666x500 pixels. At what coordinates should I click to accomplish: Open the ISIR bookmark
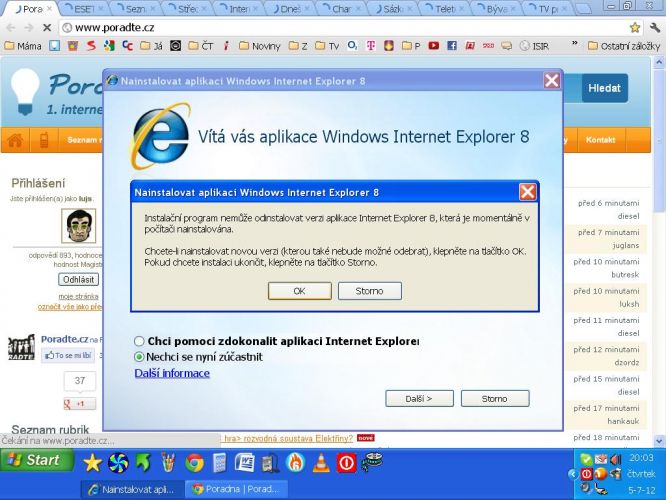(x=534, y=45)
